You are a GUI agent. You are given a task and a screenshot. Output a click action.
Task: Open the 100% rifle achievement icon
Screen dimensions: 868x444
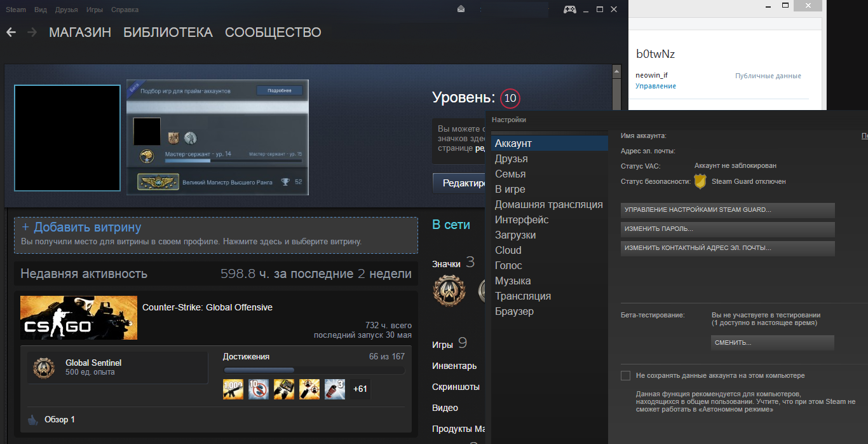233,389
